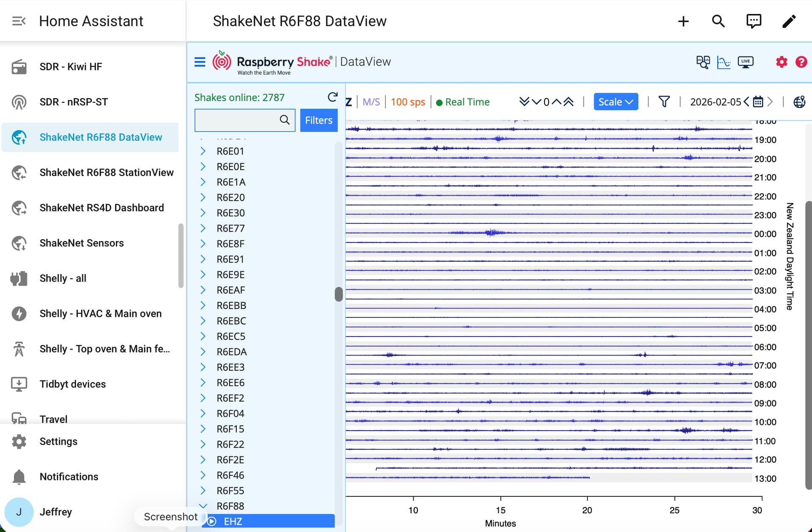Open Shelly - all sidebar item
The height and width of the screenshot is (532, 812).
pos(63,278)
